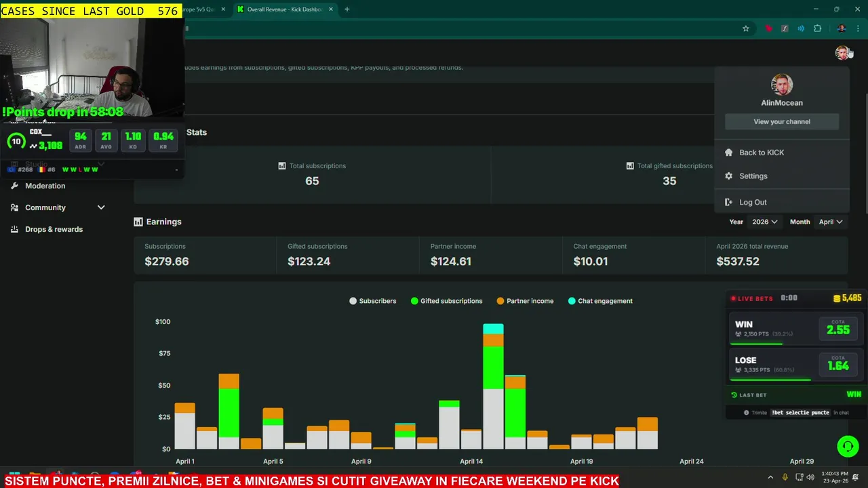Expand the Community section chevron

tap(101, 207)
